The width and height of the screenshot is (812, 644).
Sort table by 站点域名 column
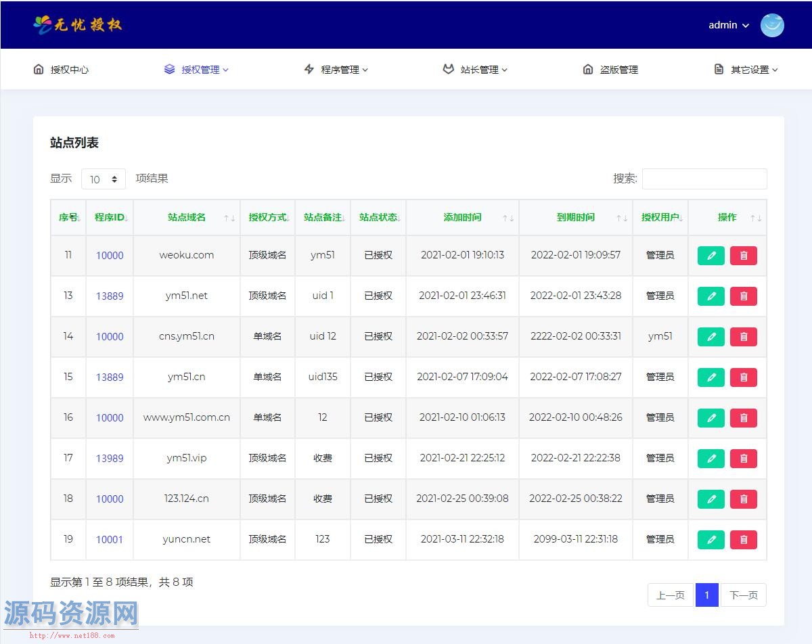(x=187, y=217)
